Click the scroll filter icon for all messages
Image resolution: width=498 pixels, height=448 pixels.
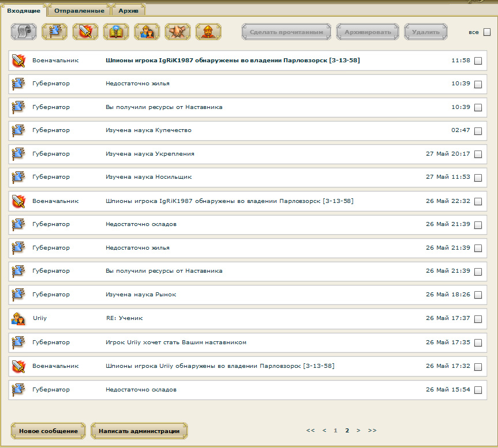[24, 32]
